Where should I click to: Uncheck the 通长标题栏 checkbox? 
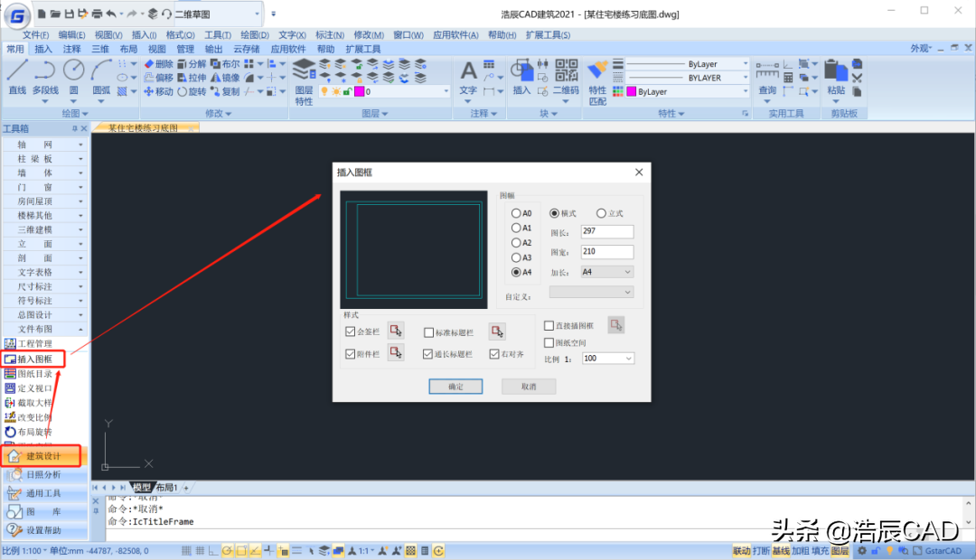coord(427,354)
